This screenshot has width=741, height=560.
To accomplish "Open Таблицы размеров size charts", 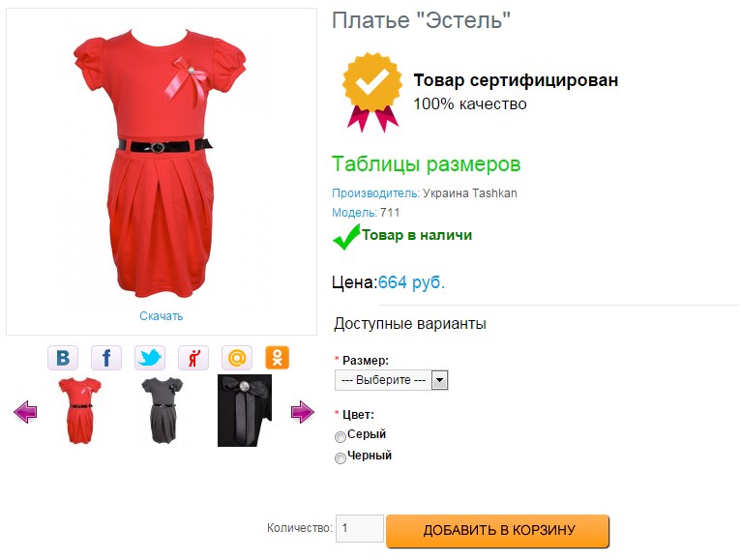I will pos(426,164).
